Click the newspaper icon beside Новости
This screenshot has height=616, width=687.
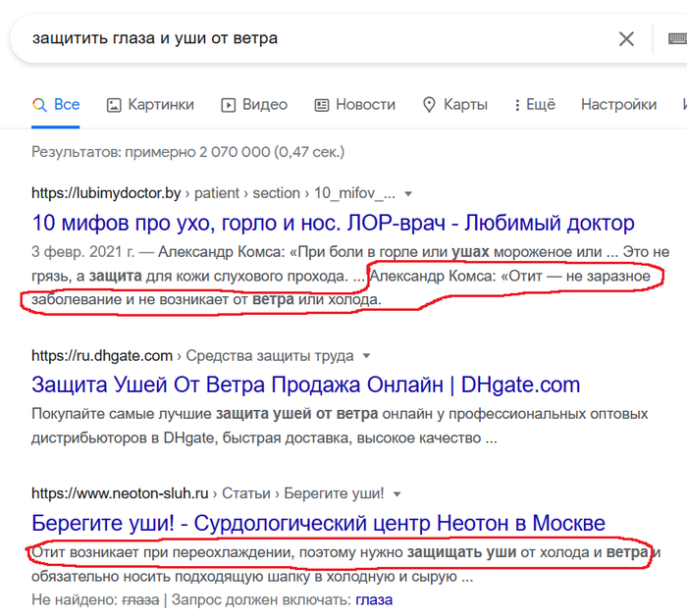click(322, 105)
